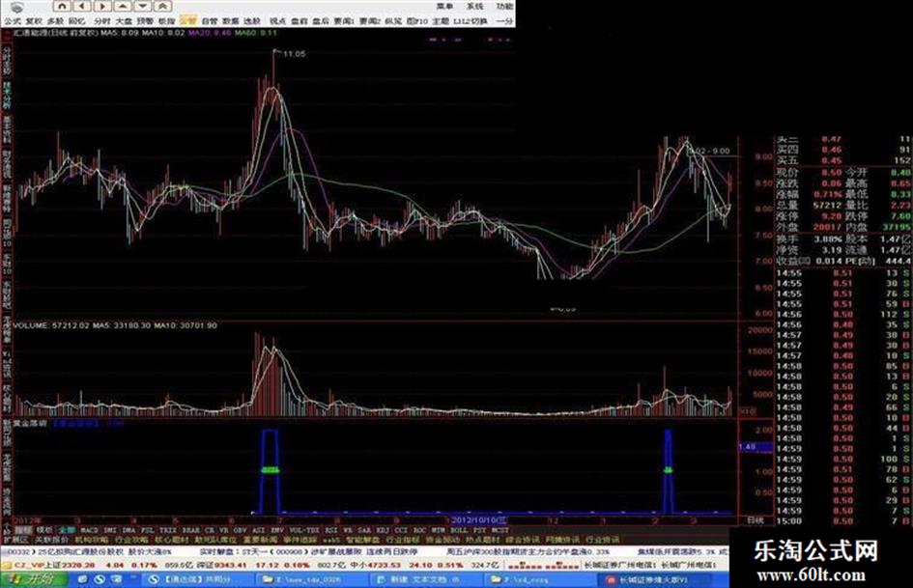Viewport: 913px width, 588px height.
Task: Click the 一分 toolbar item
Action: coord(504,21)
